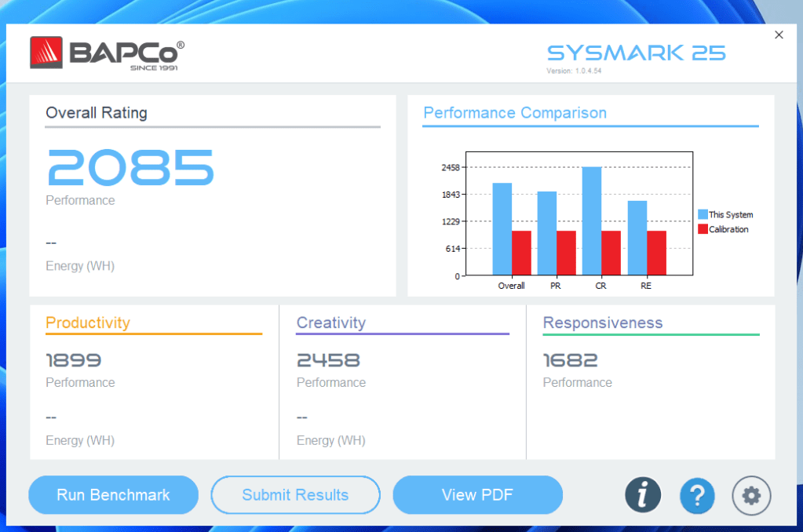Click Performance label under Responsiveness score

point(577,382)
